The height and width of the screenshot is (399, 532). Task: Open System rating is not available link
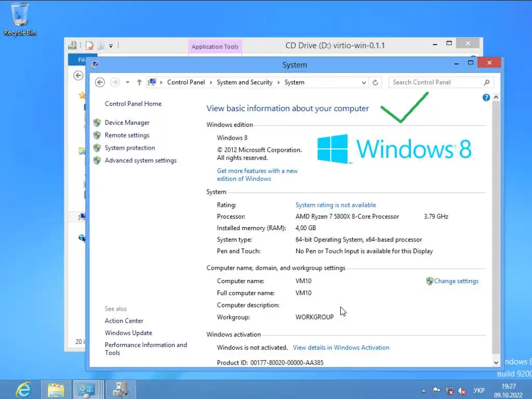click(x=336, y=205)
